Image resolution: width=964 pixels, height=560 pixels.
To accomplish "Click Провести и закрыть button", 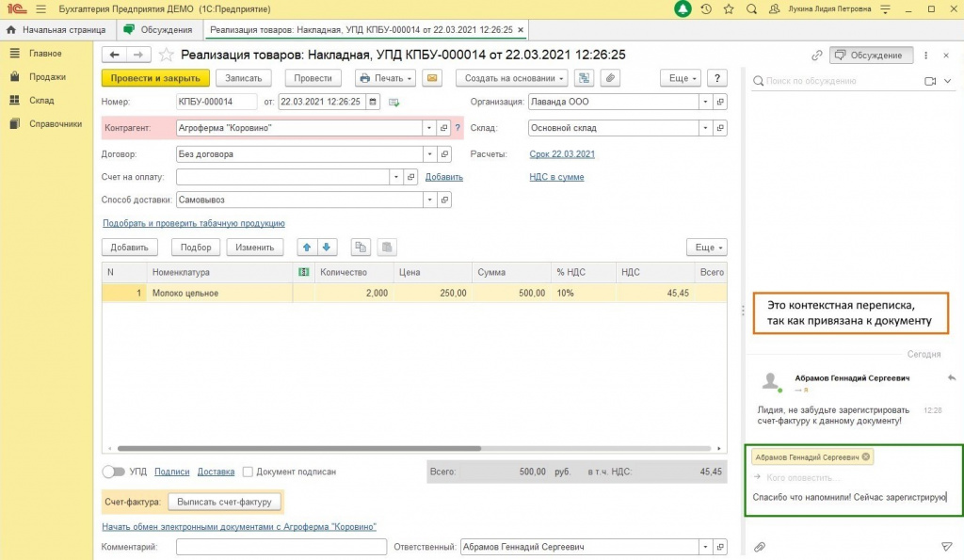I will pyautogui.click(x=155, y=78).
